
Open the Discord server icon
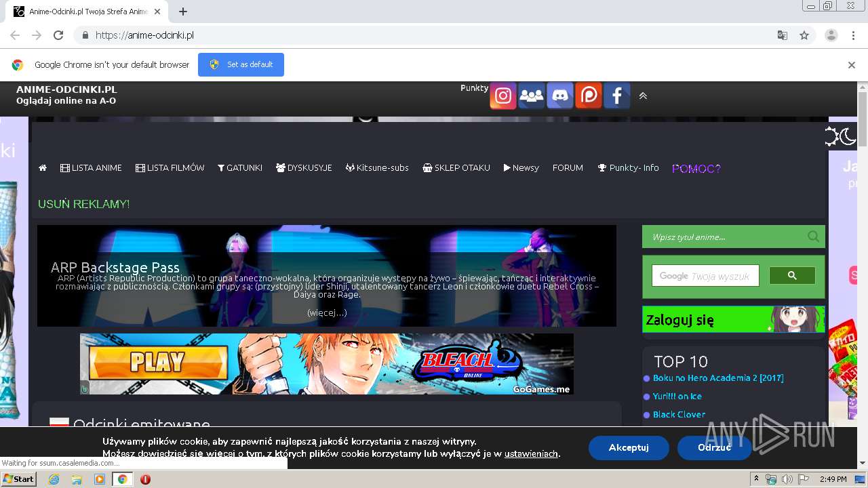point(559,96)
